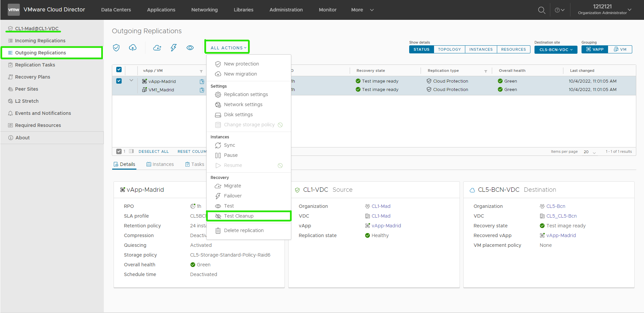Click the vmw logo in header

14,10
